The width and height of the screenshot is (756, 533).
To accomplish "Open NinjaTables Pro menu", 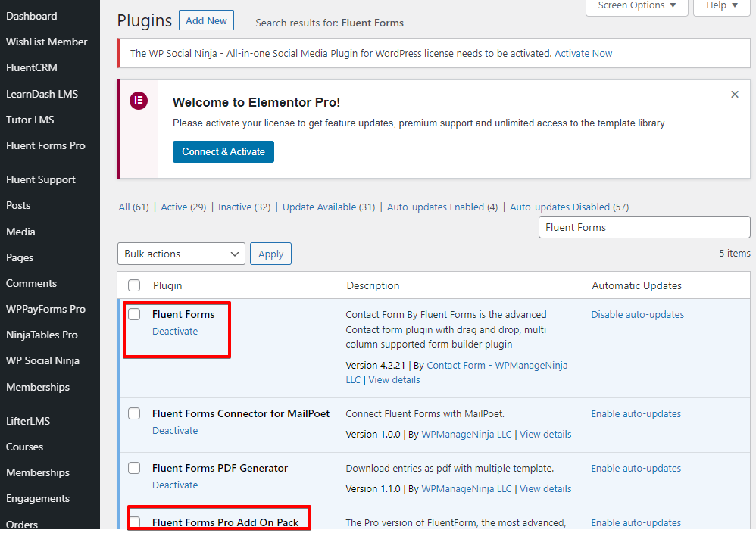I will click(x=42, y=335).
